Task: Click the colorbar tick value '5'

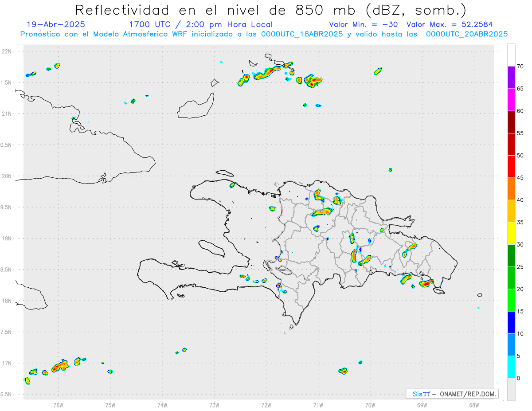Action: 518,356
